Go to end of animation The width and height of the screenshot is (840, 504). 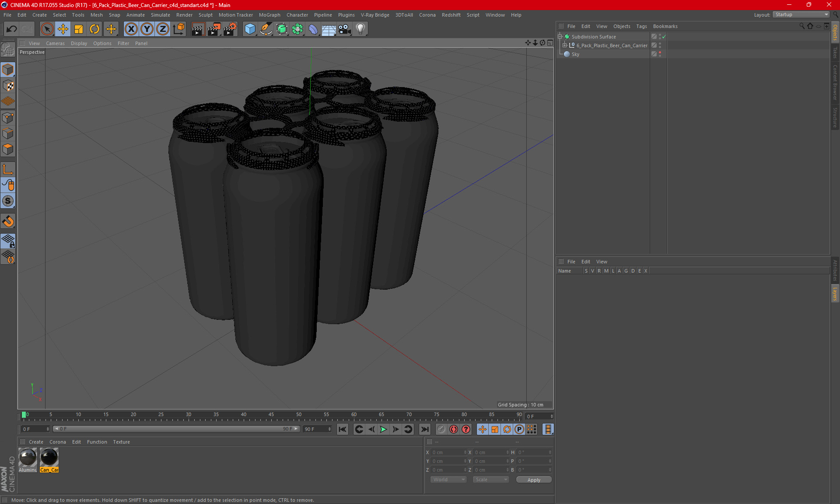tap(424, 429)
